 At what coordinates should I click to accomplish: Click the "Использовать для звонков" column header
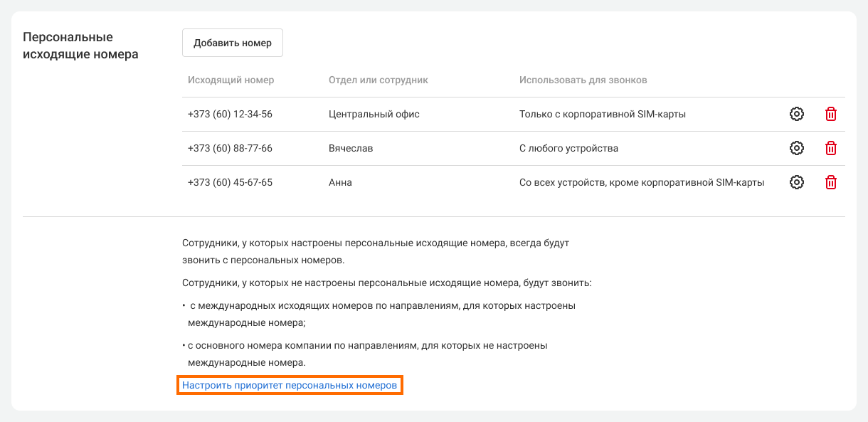coord(583,80)
